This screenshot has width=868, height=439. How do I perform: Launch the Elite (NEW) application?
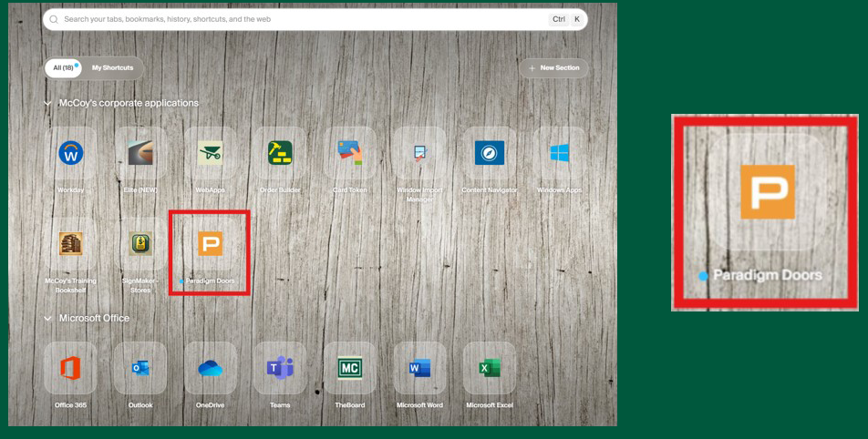(x=140, y=153)
